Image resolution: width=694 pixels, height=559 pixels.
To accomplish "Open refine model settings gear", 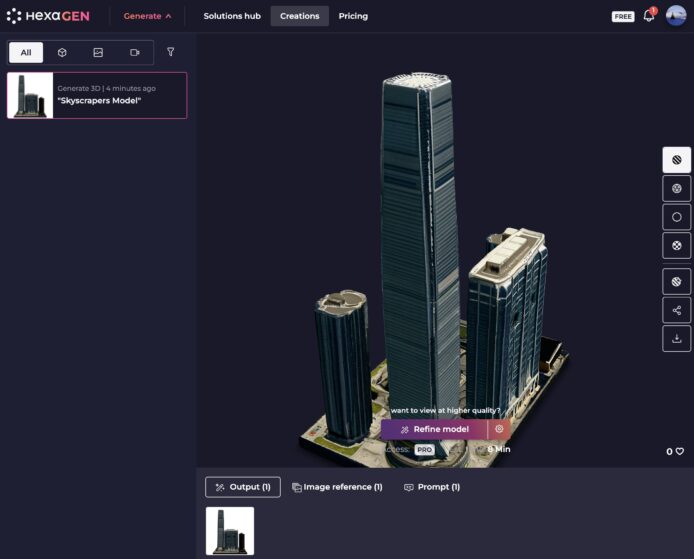I will click(x=499, y=429).
